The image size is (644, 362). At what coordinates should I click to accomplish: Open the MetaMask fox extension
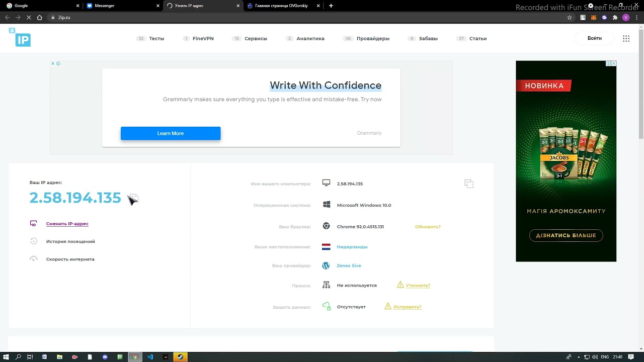(593, 17)
